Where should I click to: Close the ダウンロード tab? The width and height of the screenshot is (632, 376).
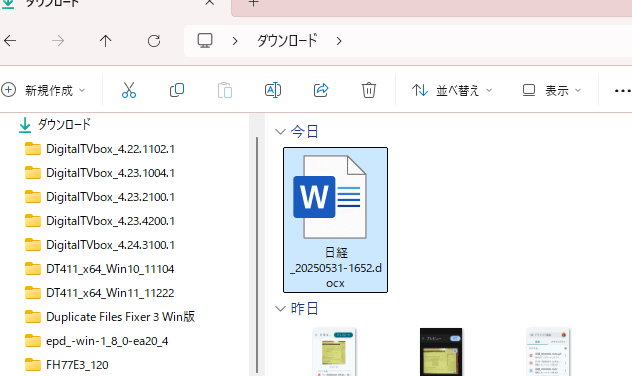[210, 3]
